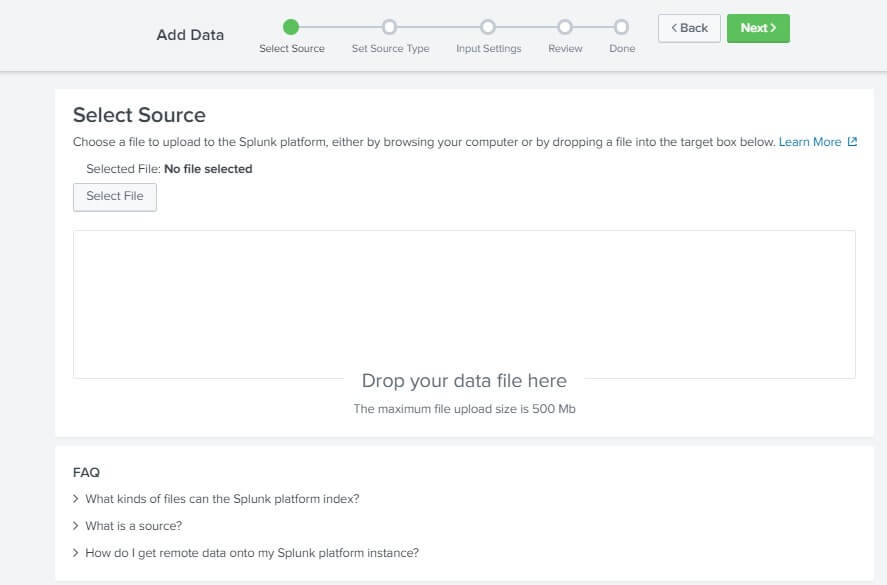887x585 pixels.
Task: Click the 'Drop your data file here' text
Action: [464, 381]
